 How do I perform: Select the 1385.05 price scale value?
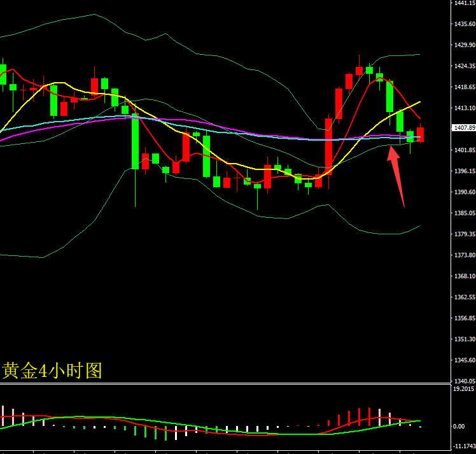[465, 213]
